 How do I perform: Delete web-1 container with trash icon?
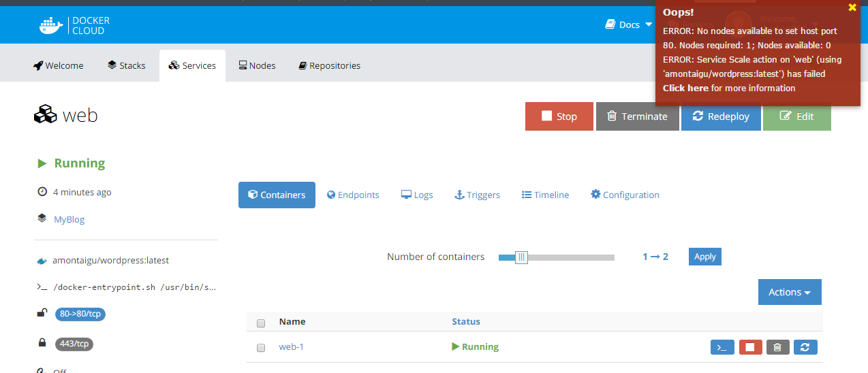tap(777, 347)
